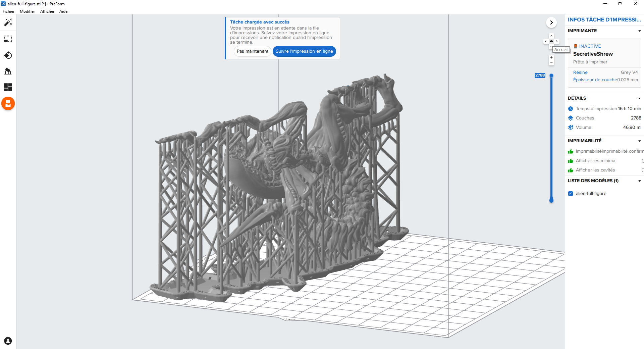644x349 pixels.
Task: Open the Épaisseur de couche setting
Action: (595, 80)
